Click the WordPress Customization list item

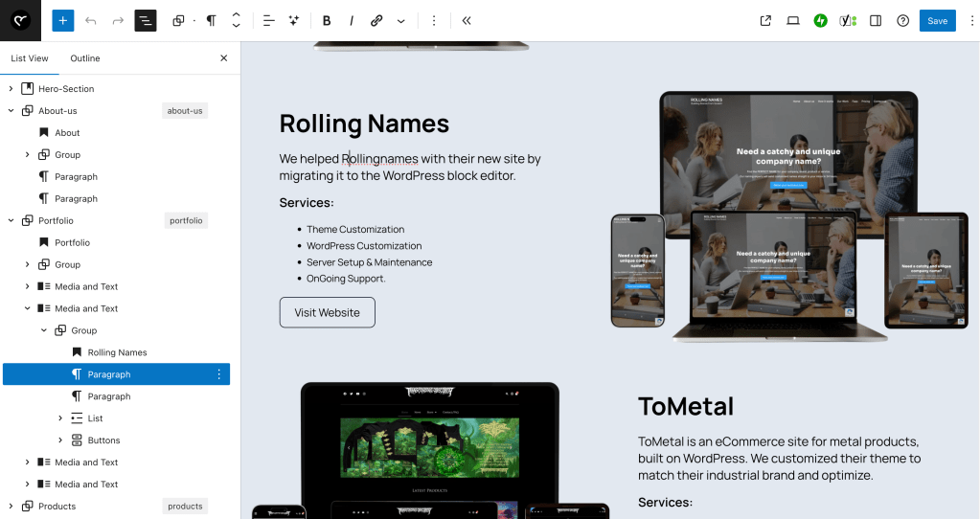pos(364,245)
